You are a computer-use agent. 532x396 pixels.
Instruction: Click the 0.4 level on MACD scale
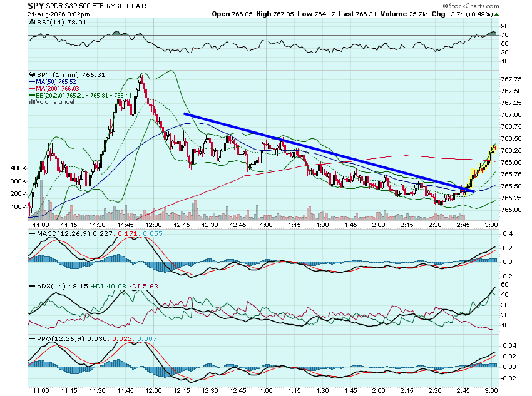(508, 233)
